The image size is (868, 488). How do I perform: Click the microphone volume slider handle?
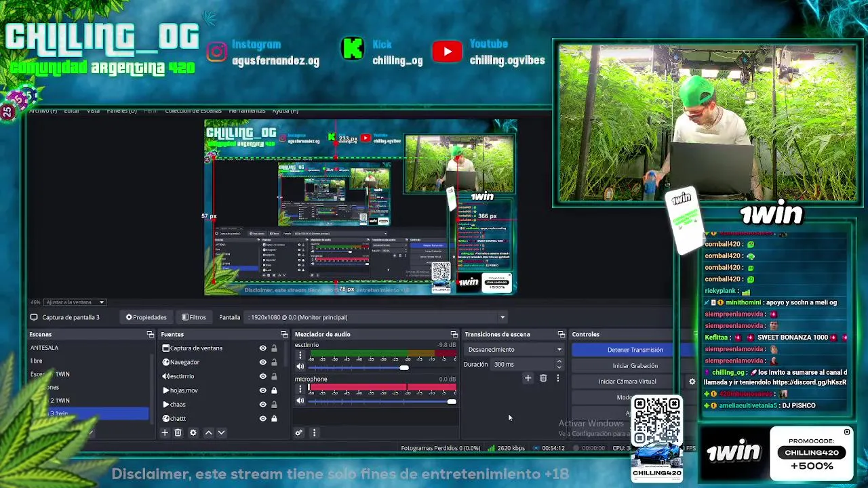click(x=452, y=401)
